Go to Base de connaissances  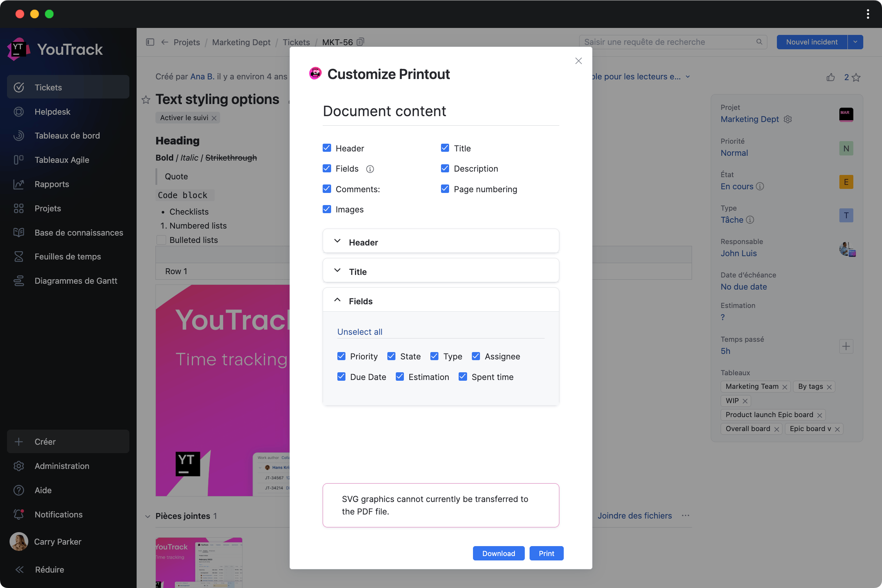[x=79, y=233]
